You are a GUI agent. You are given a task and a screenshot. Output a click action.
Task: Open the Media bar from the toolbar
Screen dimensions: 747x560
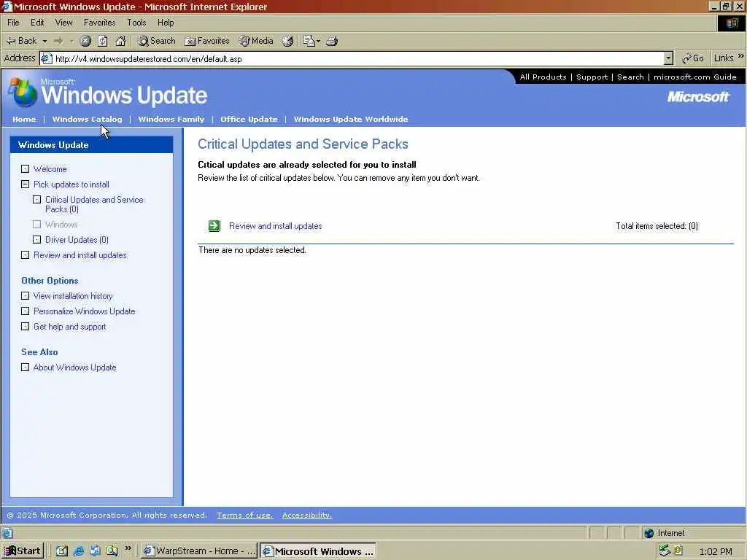pos(257,41)
